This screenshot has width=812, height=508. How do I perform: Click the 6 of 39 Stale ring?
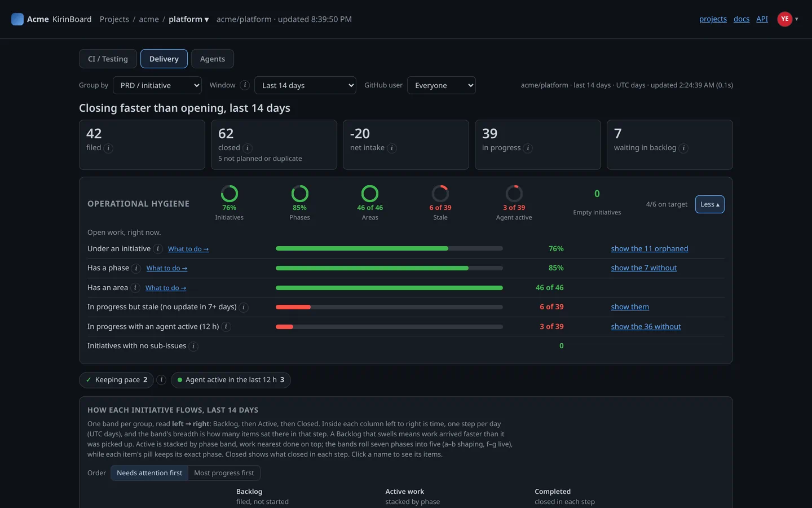coord(440,194)
